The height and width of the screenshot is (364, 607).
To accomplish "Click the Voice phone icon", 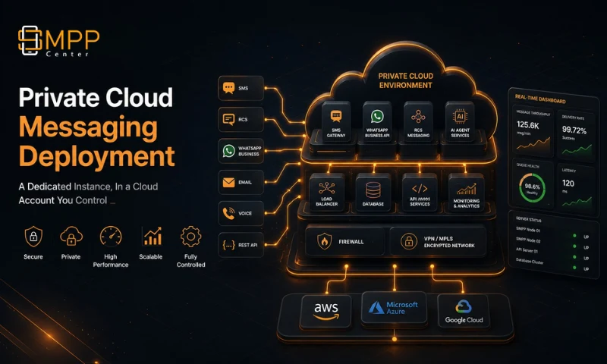I will [x=229, y=213].
